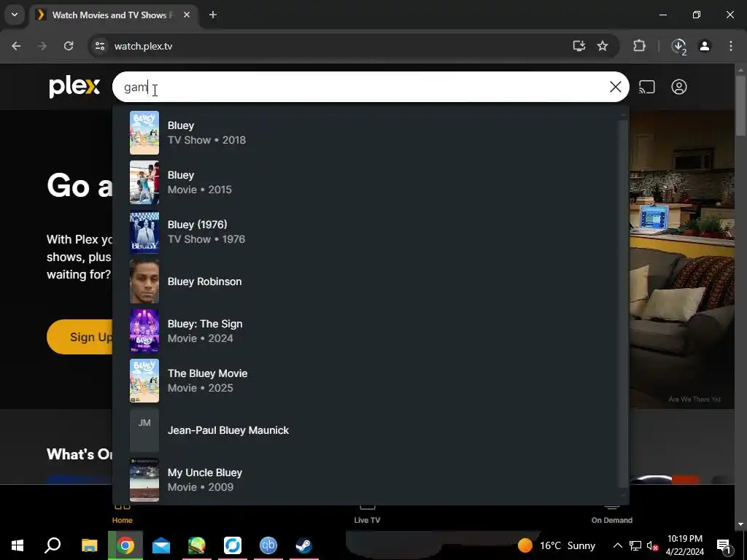747x560 pixels.
Task: View site information icon in address bar
Action: (x=99, y=46)
